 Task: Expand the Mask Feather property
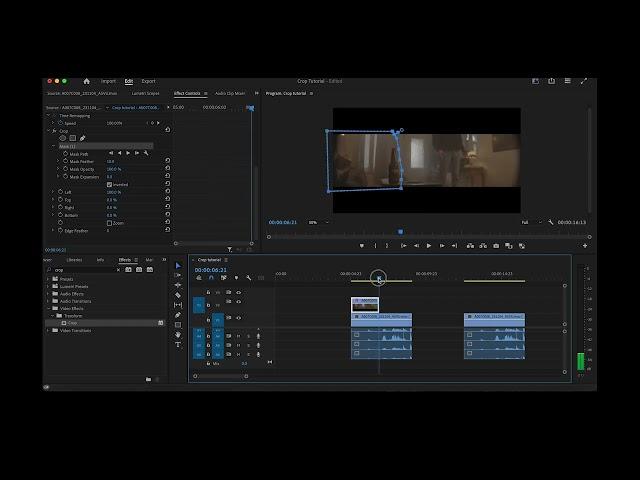(58, 161)
